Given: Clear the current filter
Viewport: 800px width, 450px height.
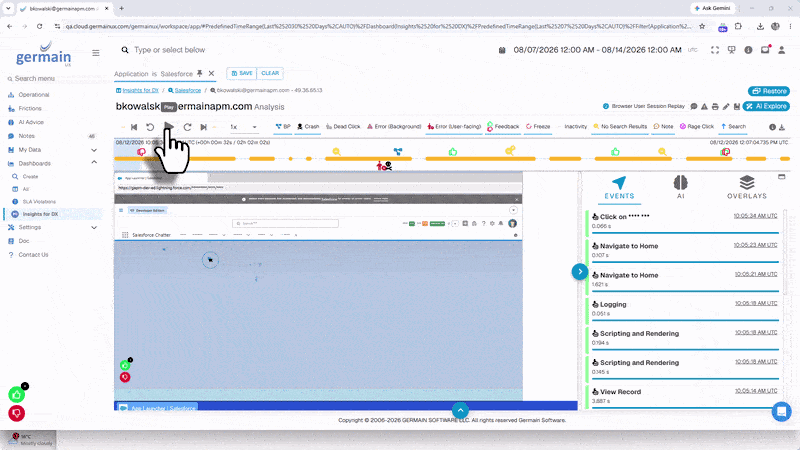Looking at the screenshot, I should click(x=270, y=73).
